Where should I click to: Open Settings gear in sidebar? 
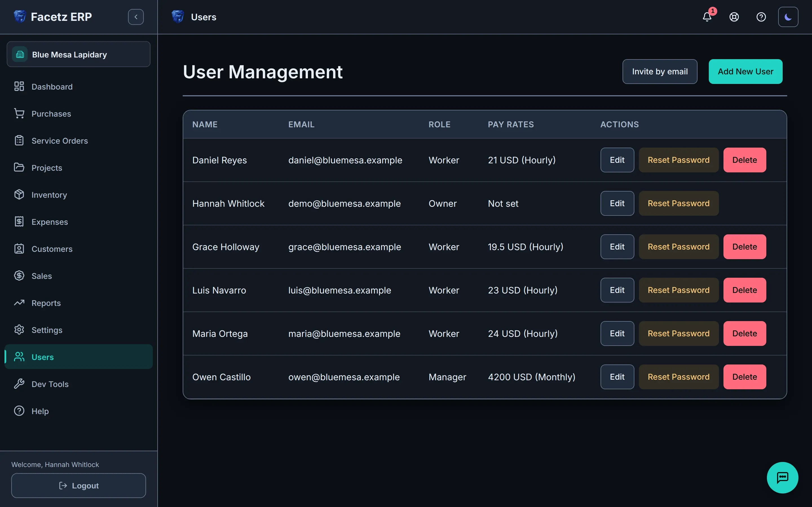19,330
